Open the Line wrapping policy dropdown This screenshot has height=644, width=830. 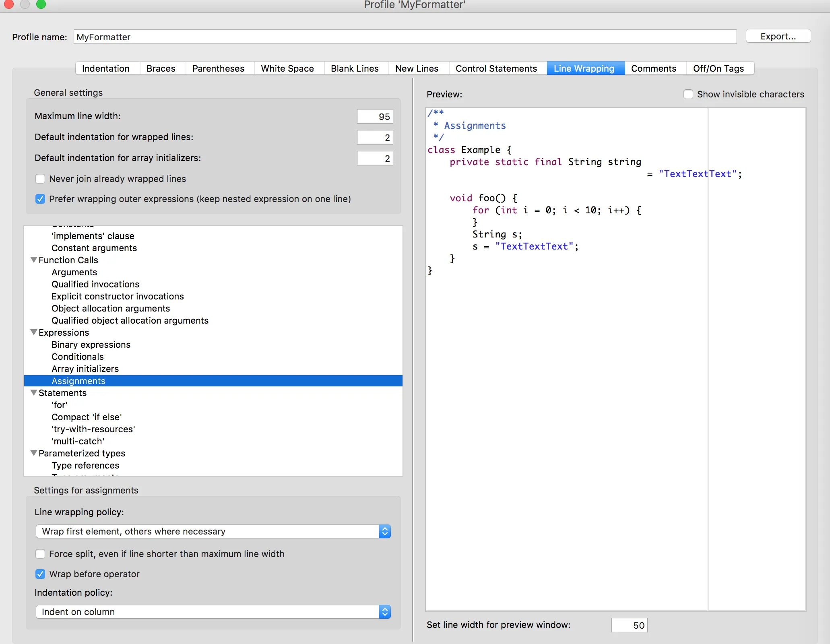coord(213,531)
